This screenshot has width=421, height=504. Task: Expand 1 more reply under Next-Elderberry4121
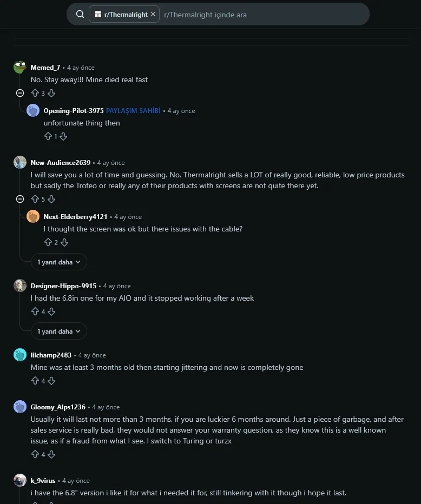click(x=59, y=262)
